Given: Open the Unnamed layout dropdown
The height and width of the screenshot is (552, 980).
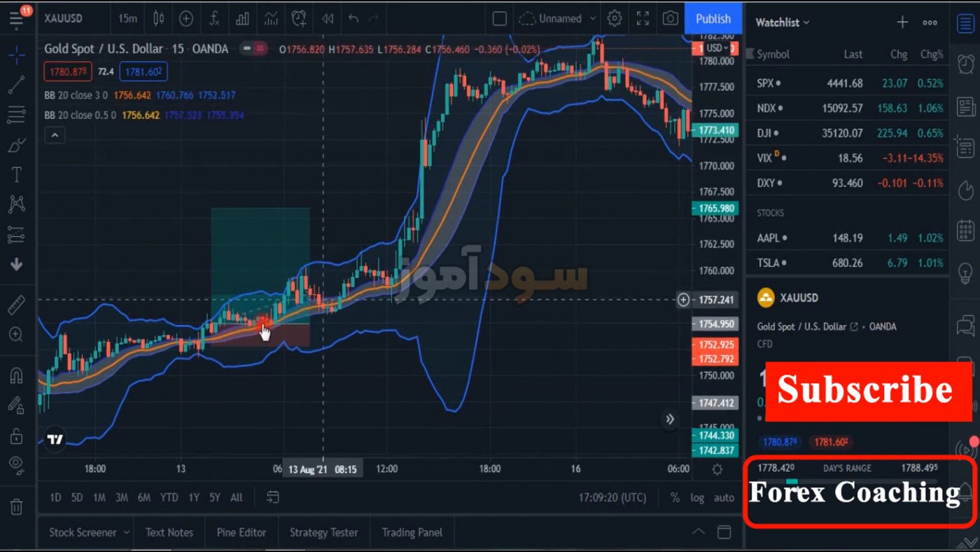Looking at the screenshot, I should click(558, 19).
